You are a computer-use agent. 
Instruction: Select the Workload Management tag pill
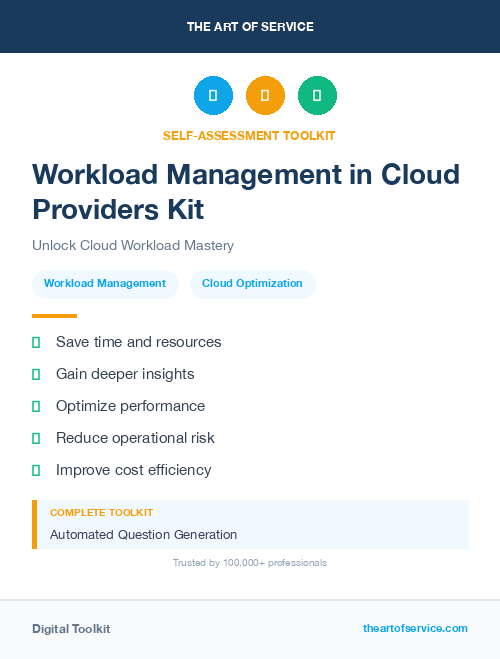coord(105,284)
